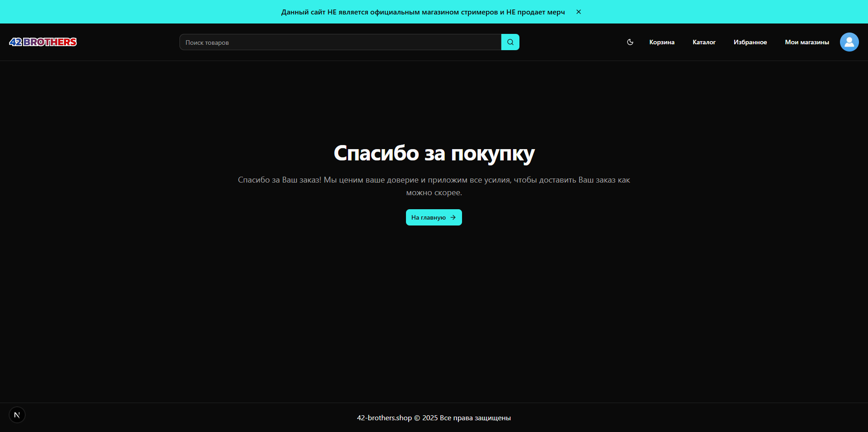This screenshot has width=868, height=432.
Task: Open Корзина in the header
Action: click(661, 42)
